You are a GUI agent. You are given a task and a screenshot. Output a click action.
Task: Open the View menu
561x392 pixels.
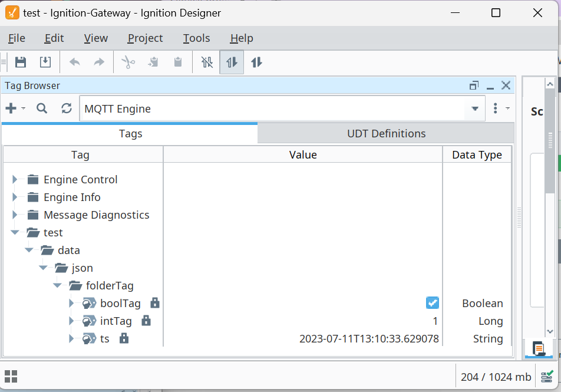(x=96, y=38)
